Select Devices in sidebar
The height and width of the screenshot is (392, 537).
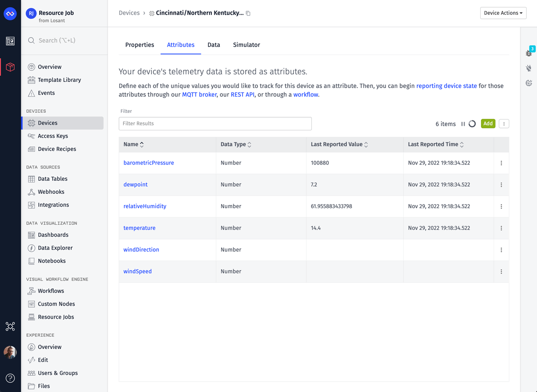63,123
